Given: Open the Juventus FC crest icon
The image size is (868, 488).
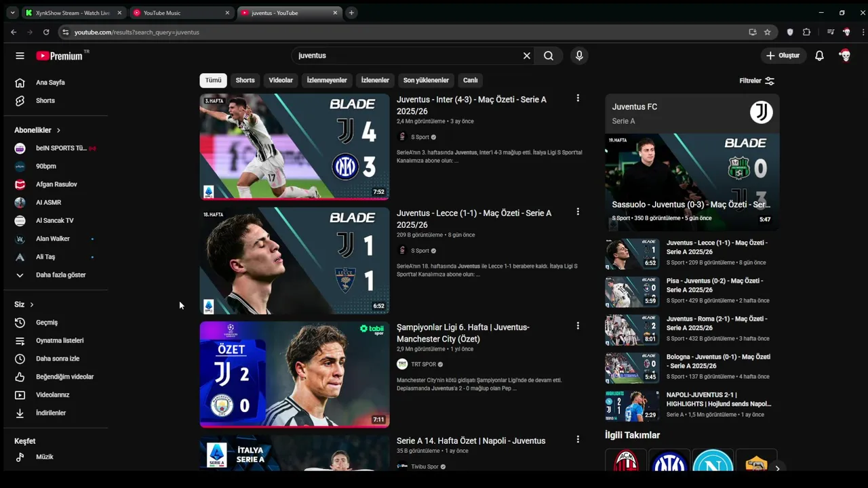Looking at the screenshot, I should click(762, 113).
